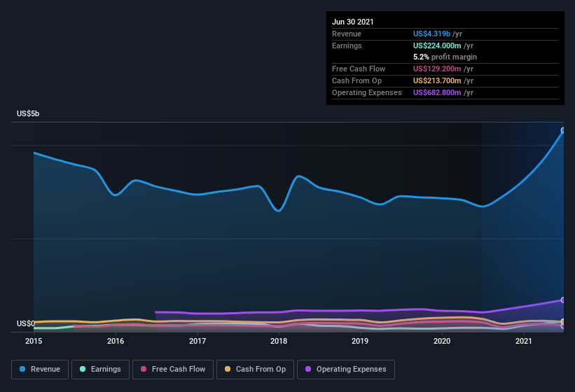This screenshot has height=392, width=575.
Task: Click the 2019 x-axis label
Action: 360,341
